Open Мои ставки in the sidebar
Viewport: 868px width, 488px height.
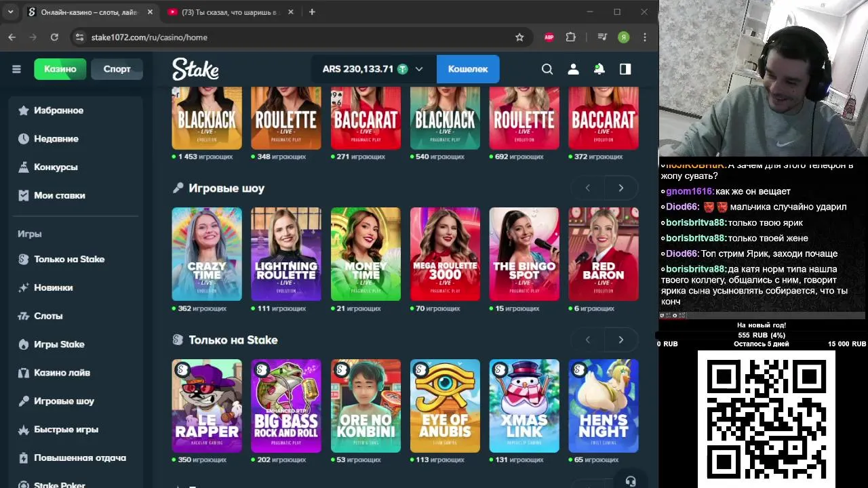click(76, 195)
